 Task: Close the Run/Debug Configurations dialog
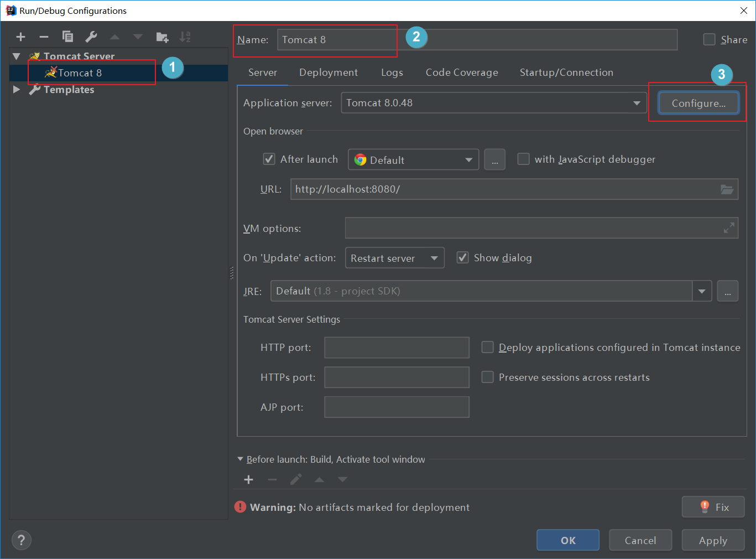(744, 11)
